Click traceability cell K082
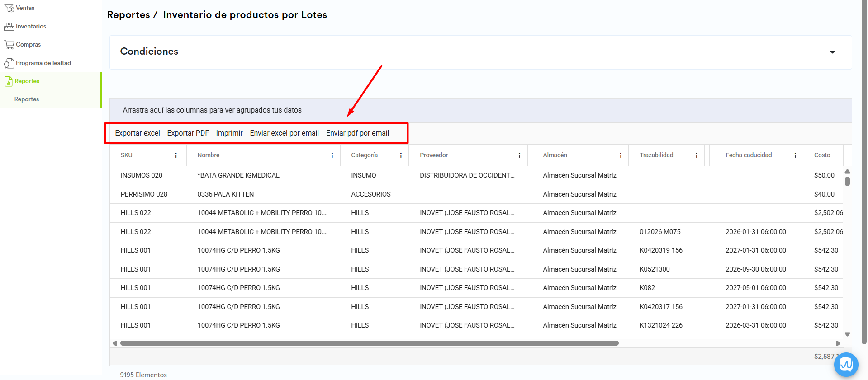 647,288
